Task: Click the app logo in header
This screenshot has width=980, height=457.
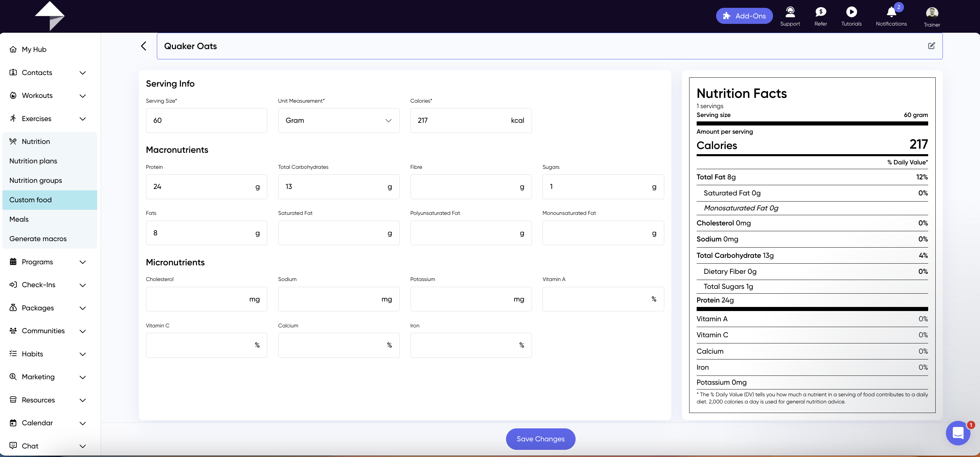Action: coord(50,16)
